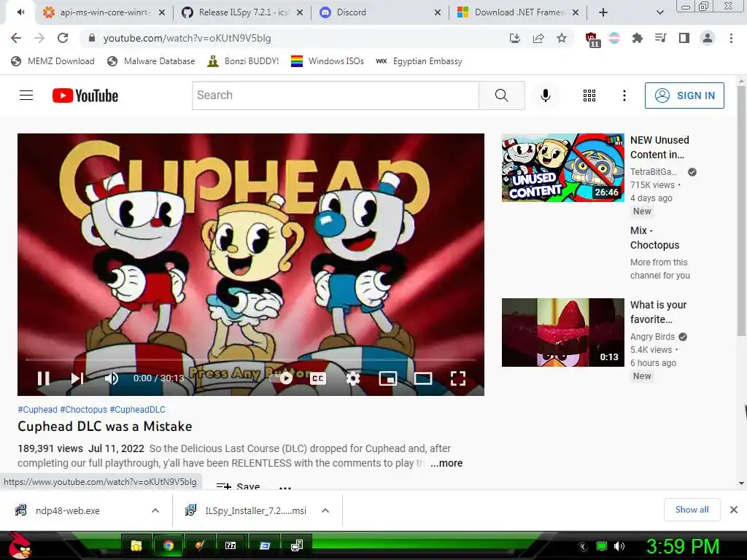
Task: Open the MEMZ Download bookmark
Action: [x=53, y=61]
